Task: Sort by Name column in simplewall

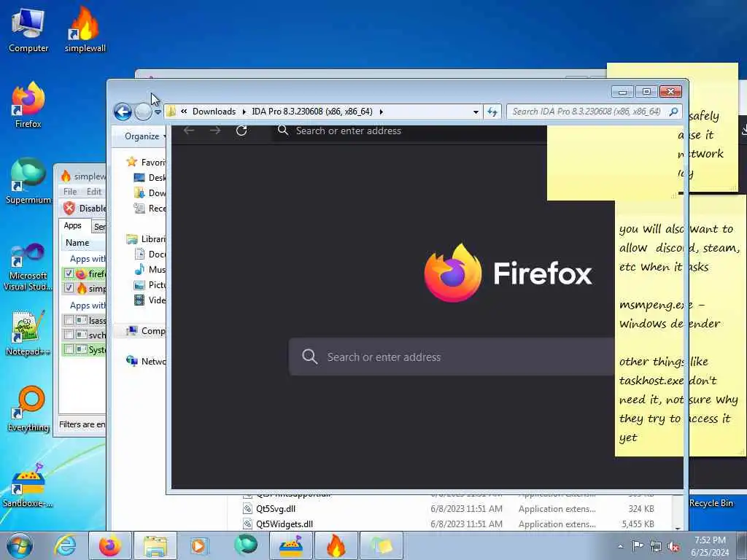Action: [83, 242]
